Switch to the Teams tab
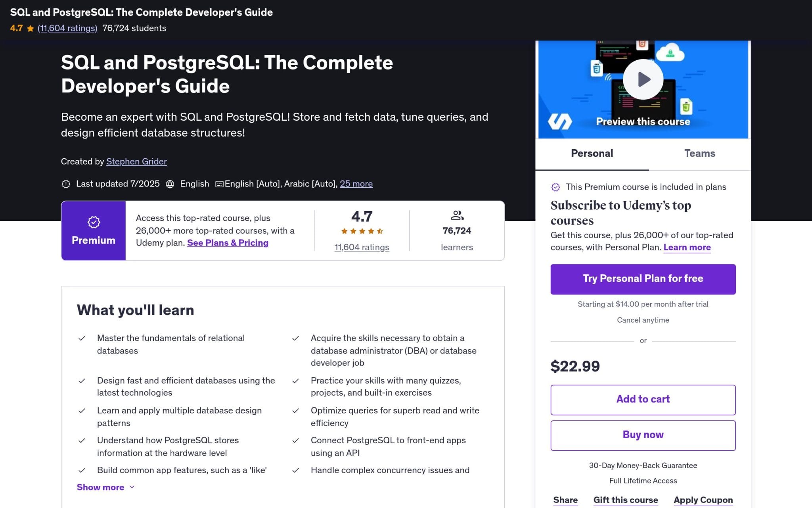Image resolution: width=812 pixels, height=508 pixels. click(699, 154)
